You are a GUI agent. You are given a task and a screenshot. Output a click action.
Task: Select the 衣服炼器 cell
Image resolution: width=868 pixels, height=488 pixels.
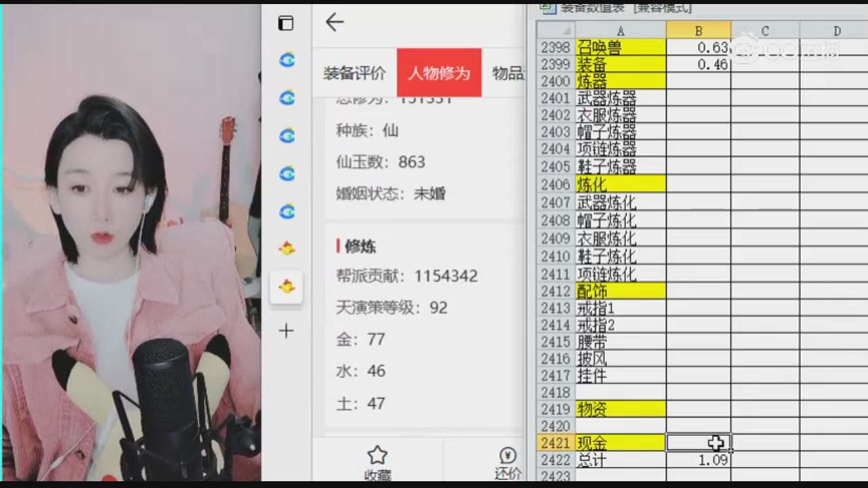620,115
